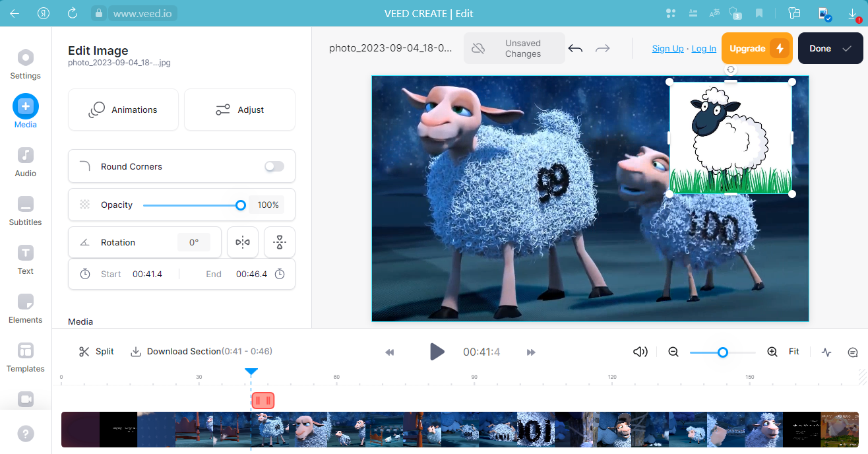Click the zoom out magnifier icon
This screenshot has width=868, height=454.
(x=673, y=352)
